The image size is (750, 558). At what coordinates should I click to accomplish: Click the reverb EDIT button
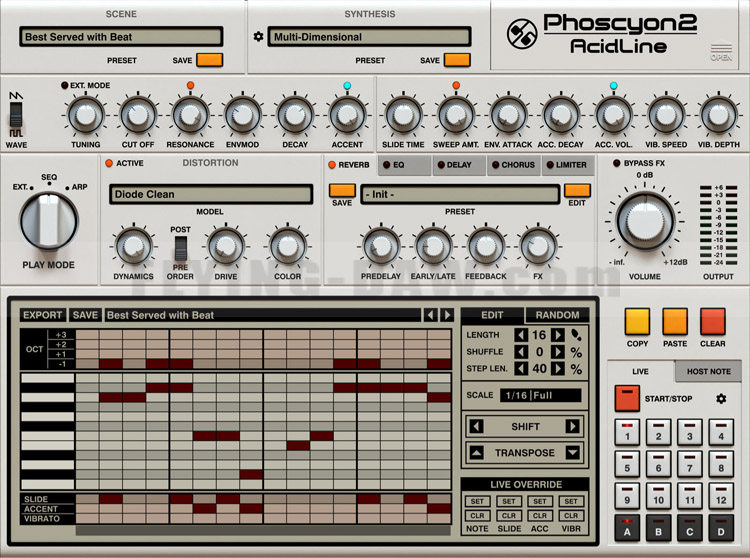pyautogui.click(x=577, y=191)
